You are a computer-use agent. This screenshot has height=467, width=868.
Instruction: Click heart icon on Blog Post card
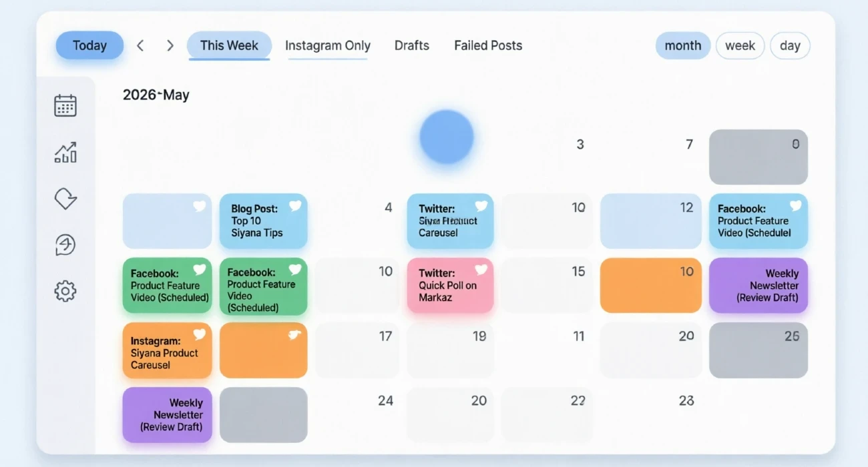click(x=295, y=206)
